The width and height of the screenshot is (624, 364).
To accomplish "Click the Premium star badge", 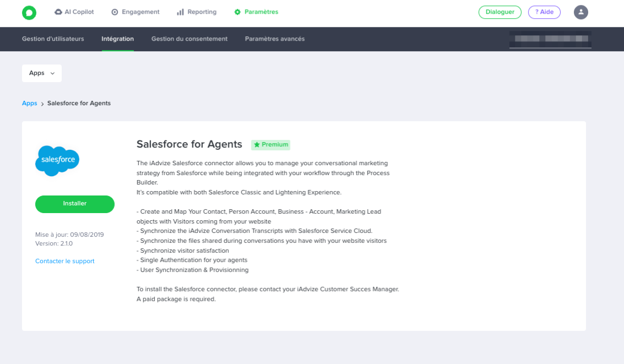I will point(271,145).
